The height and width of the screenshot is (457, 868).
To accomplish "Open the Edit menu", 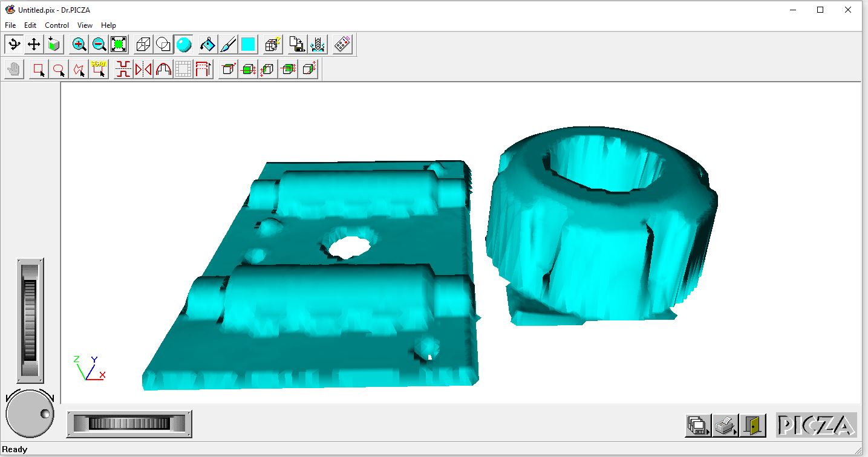I will tap(30, 25).
